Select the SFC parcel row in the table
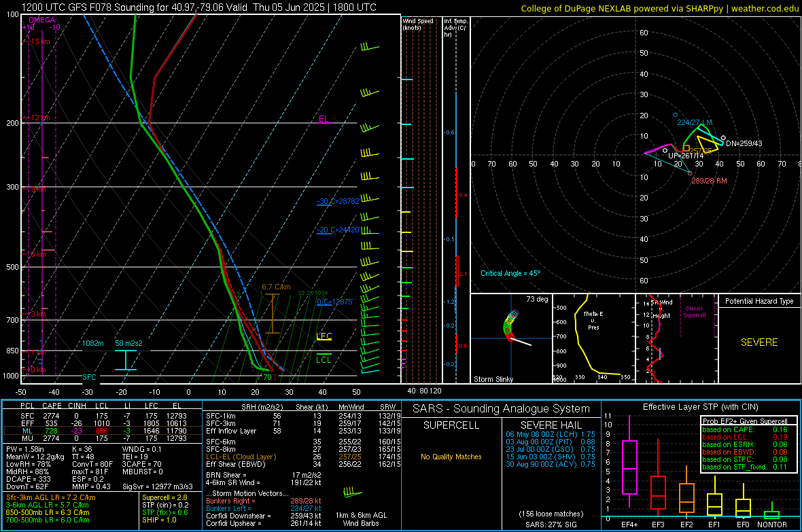This screenshot has height=532, width=802. [x=103, y=416]
